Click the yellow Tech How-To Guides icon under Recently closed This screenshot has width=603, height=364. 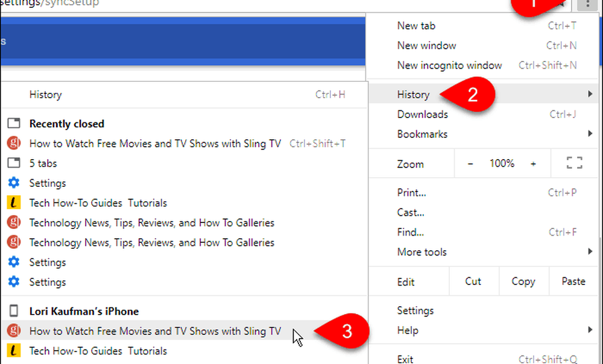click(13, 203)
